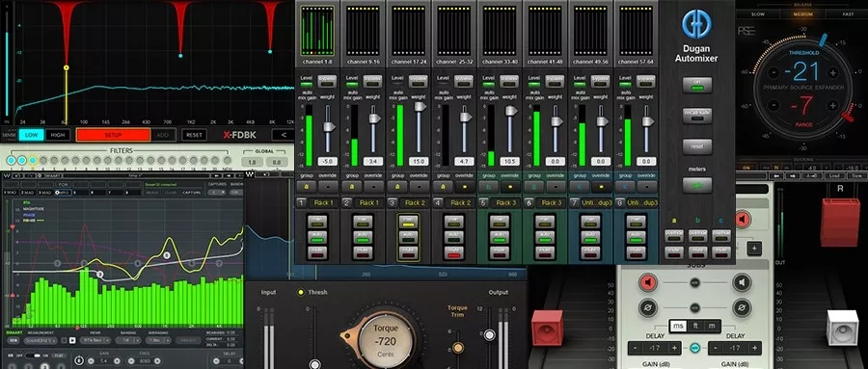Click X-FDBK back arrow button
This screenshot has height=369, width=868.
click(x=283, y=135)
